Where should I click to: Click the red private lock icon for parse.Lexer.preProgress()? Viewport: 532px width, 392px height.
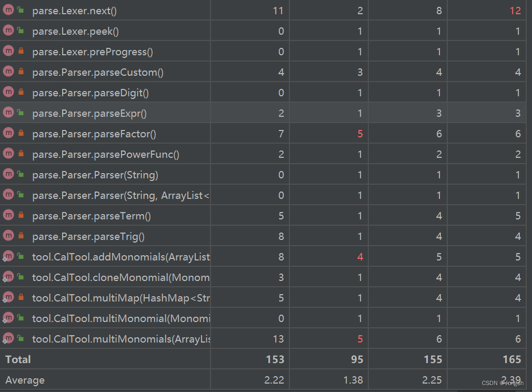(x=21, y=51)
